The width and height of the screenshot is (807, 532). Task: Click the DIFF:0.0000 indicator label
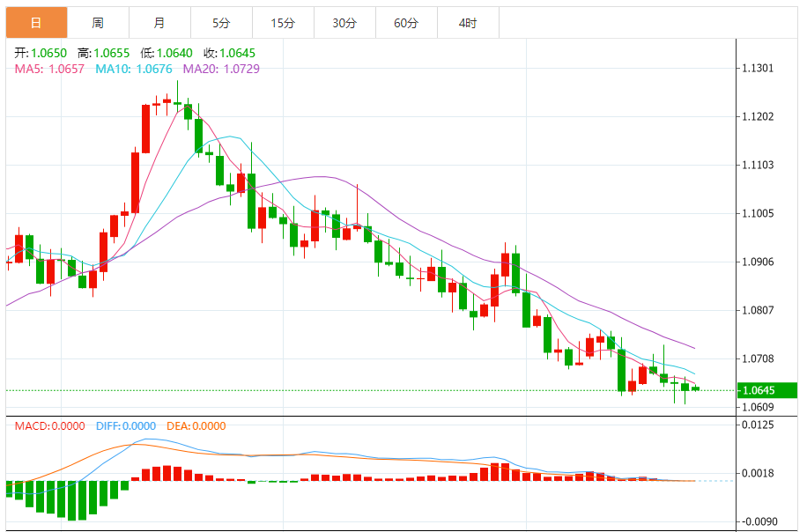[x=126, y=426]
